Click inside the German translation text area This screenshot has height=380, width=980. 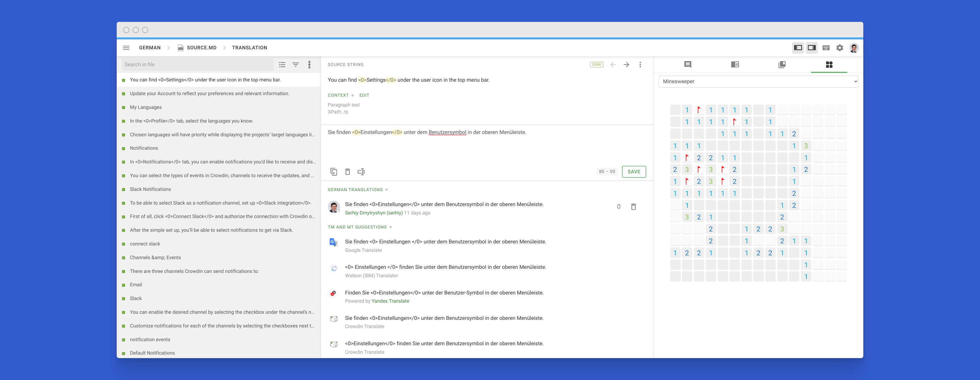pos(487,145)
